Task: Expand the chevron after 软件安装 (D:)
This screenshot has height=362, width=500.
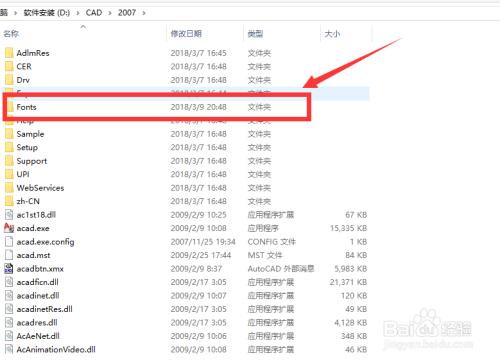Action: pyautogui.click(x=78, y=13)
